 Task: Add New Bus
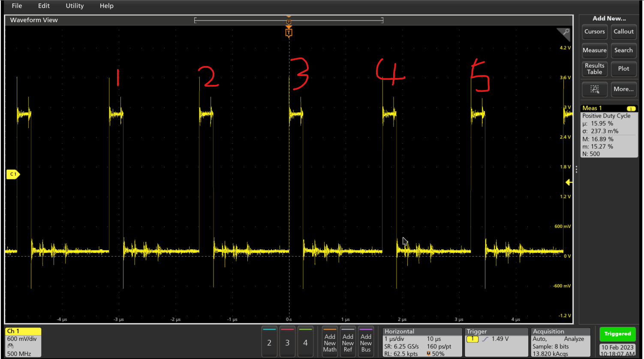coord(366,342)
